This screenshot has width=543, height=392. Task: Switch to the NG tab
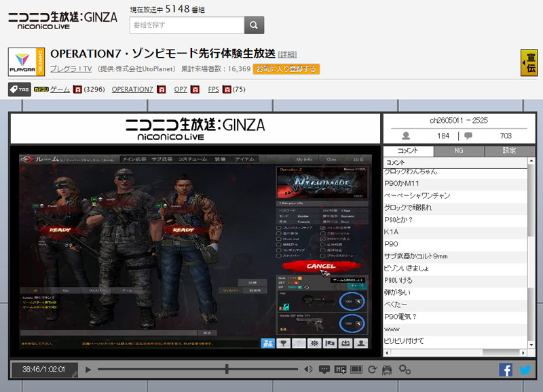[x=459, y=151]
